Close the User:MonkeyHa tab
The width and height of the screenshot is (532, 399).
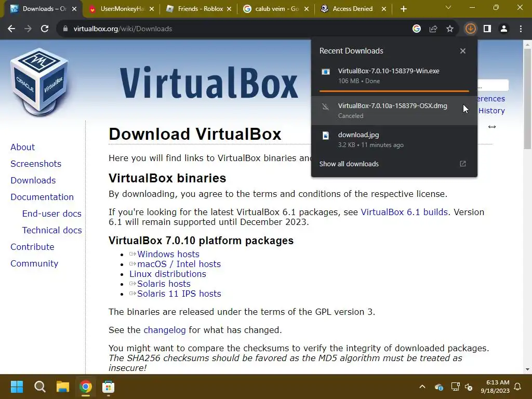[152, 9]
